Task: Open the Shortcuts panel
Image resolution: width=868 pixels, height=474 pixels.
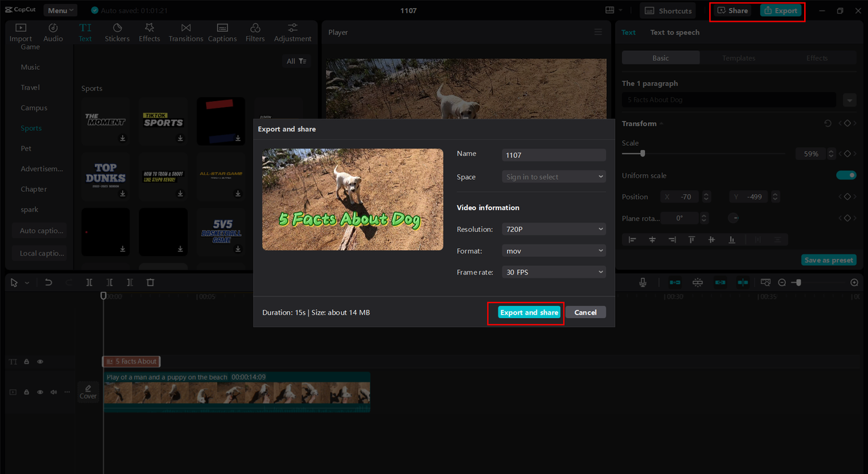Action: [x=669, y=11]
